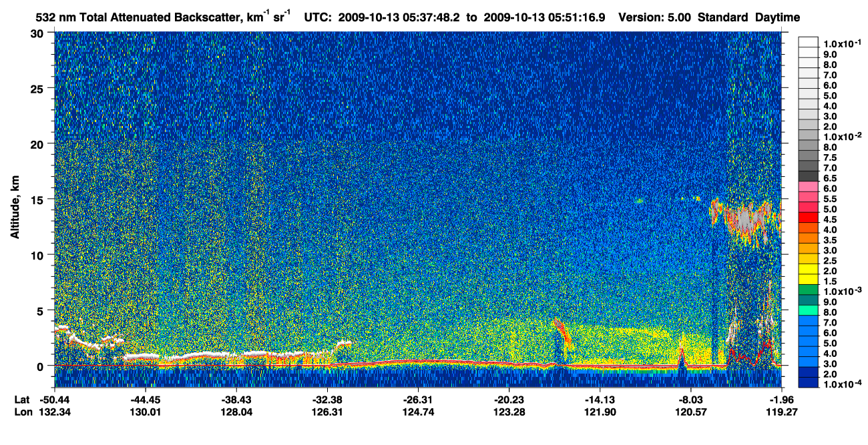The width and height of the screenshot is (868, 445).
Task: Click longitude value "119.27"
Action: (781, 412)
